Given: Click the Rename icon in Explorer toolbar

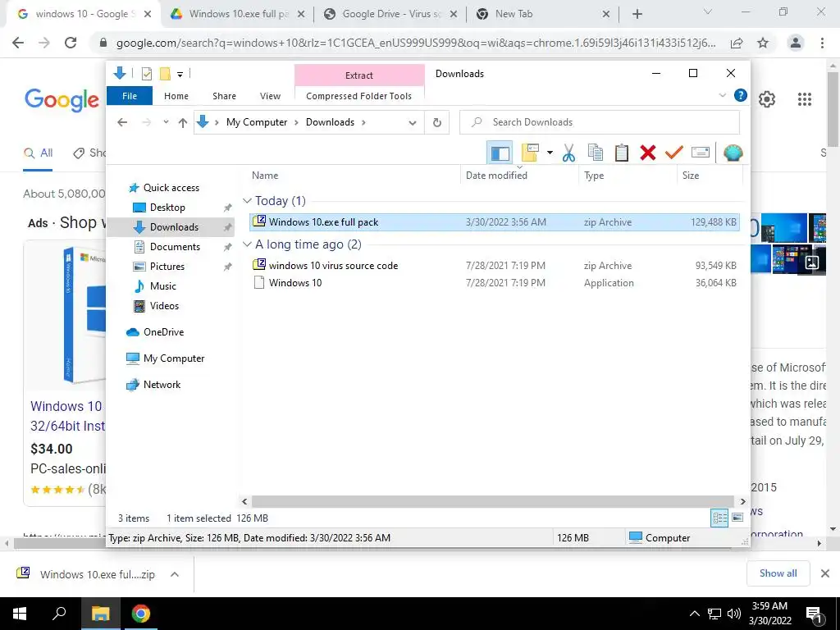Looking at the screenshot, I should click(701, 153).
